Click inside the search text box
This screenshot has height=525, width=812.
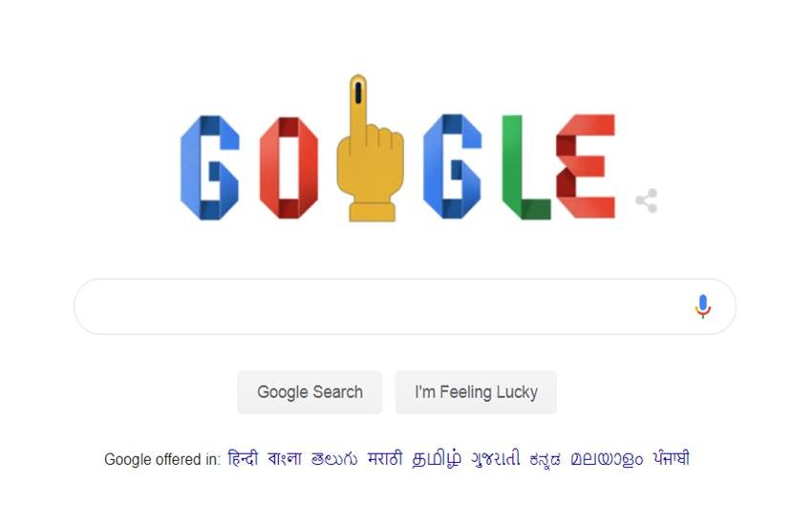[x=383, y=306]
